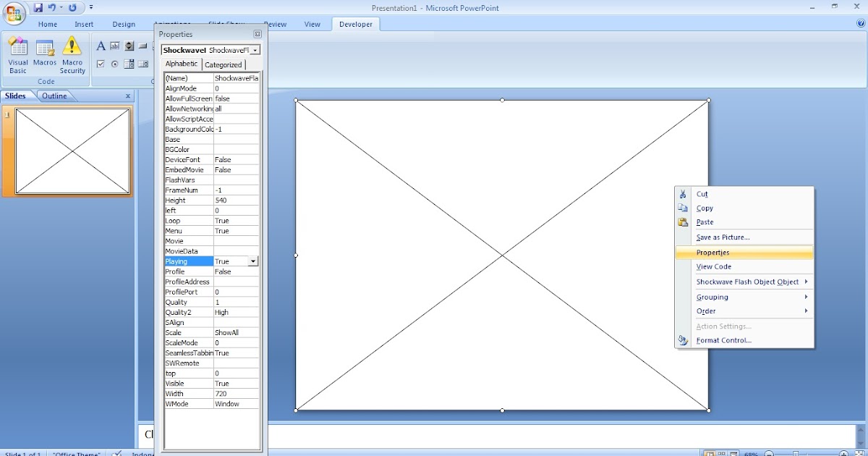Click the Save icon in quick access toolbar
The image size is (868, 456).
38,7
